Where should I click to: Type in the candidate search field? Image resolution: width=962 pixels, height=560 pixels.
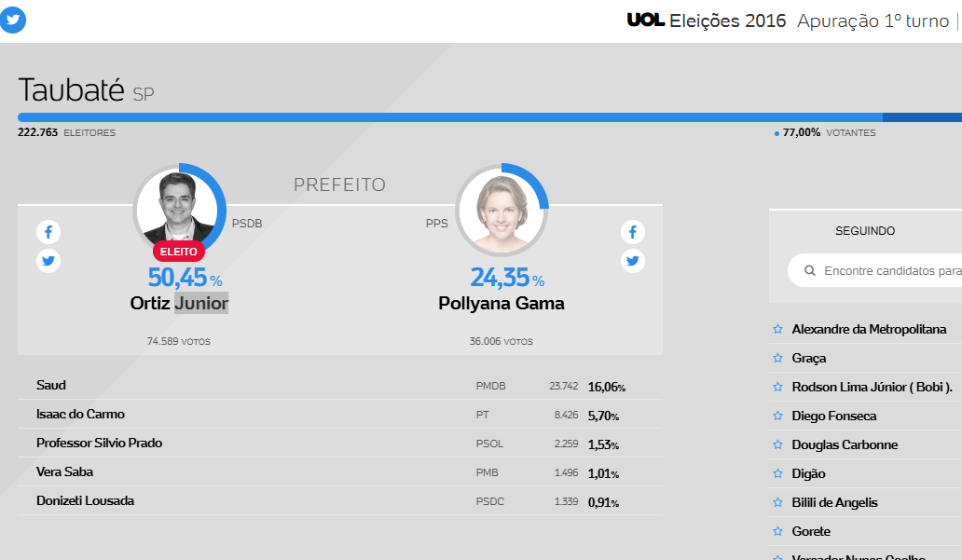(890, 271)
